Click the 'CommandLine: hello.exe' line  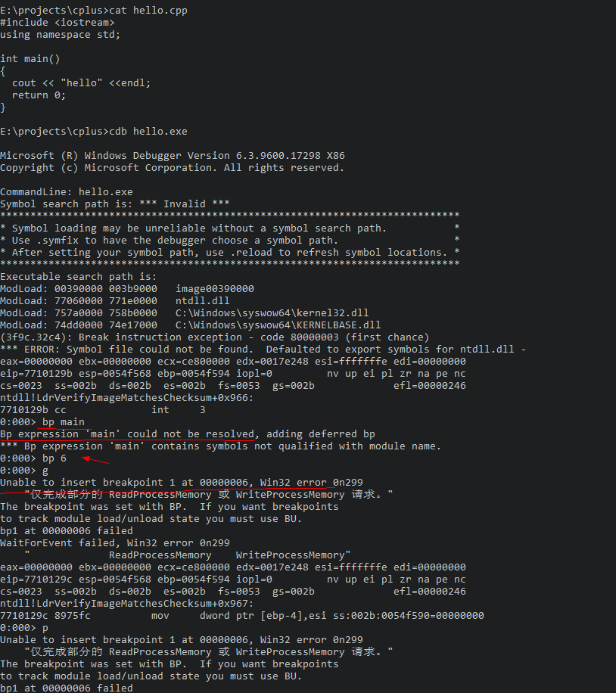pos(67,192)
